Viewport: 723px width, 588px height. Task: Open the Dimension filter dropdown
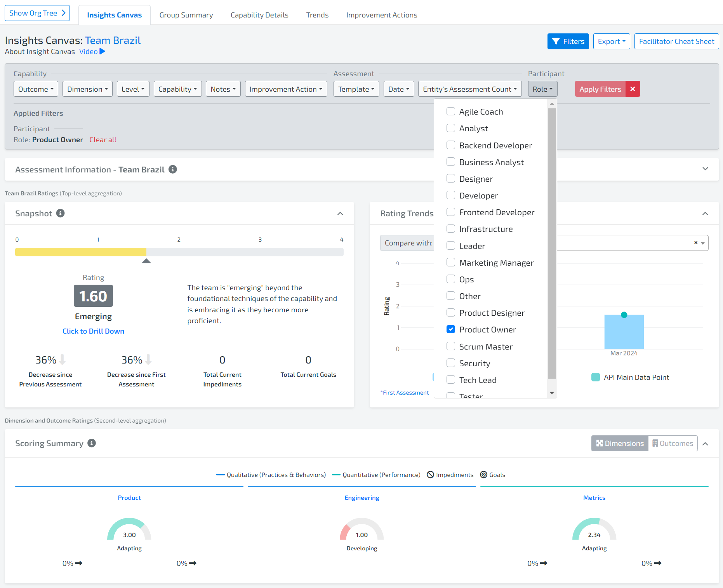[87, 89]
